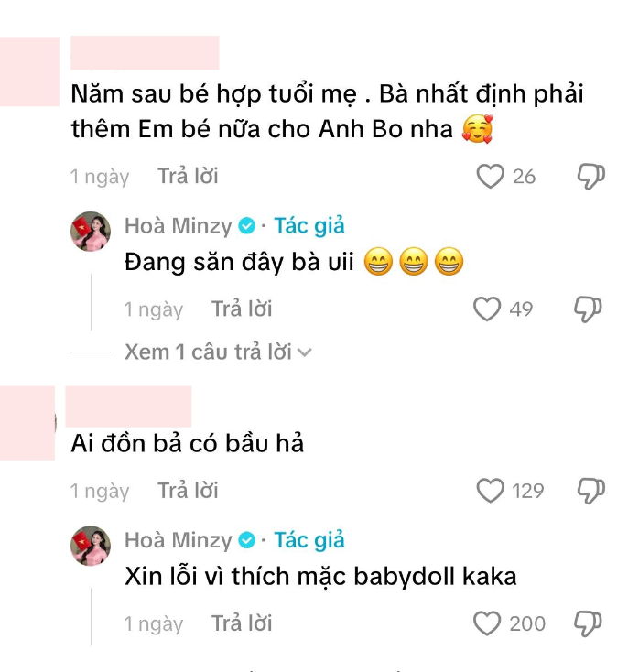The image size is (639, 672).
Task: Like Hoà Minzy's 'Đang săn đây' reply
Action: [487, 309]
